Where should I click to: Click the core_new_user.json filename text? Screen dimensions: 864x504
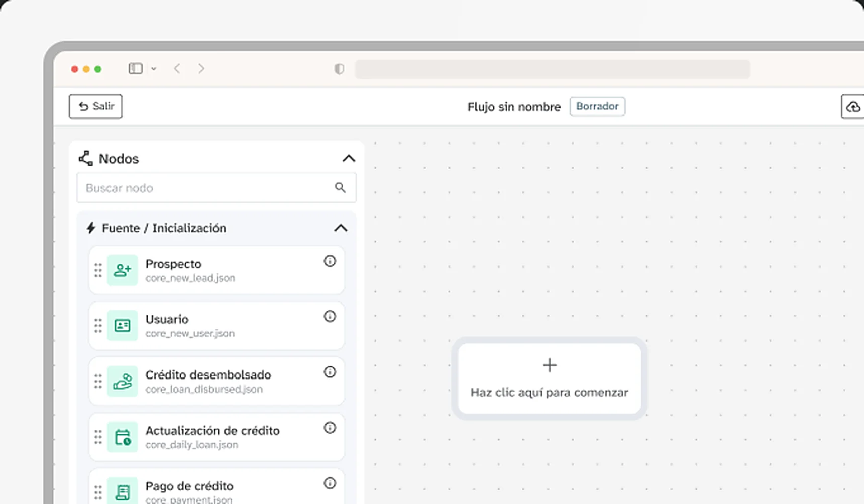click(190, 334)
